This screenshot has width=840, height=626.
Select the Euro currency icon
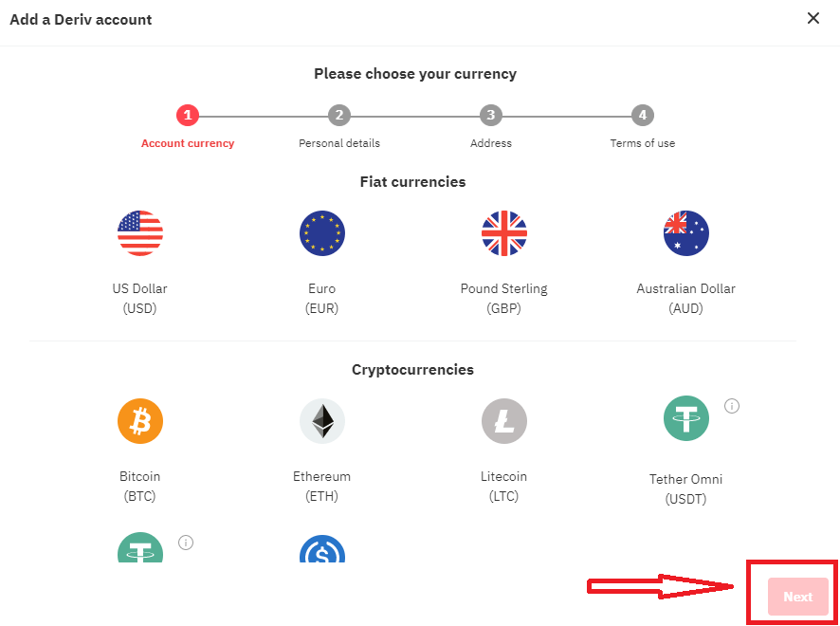pyautogui.click(x=321, y=233)
